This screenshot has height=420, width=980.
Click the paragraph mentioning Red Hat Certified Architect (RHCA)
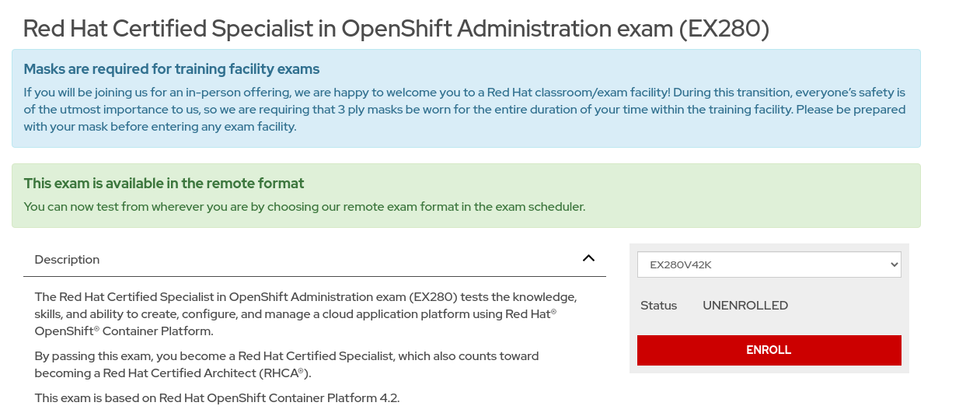coord(287,365)
